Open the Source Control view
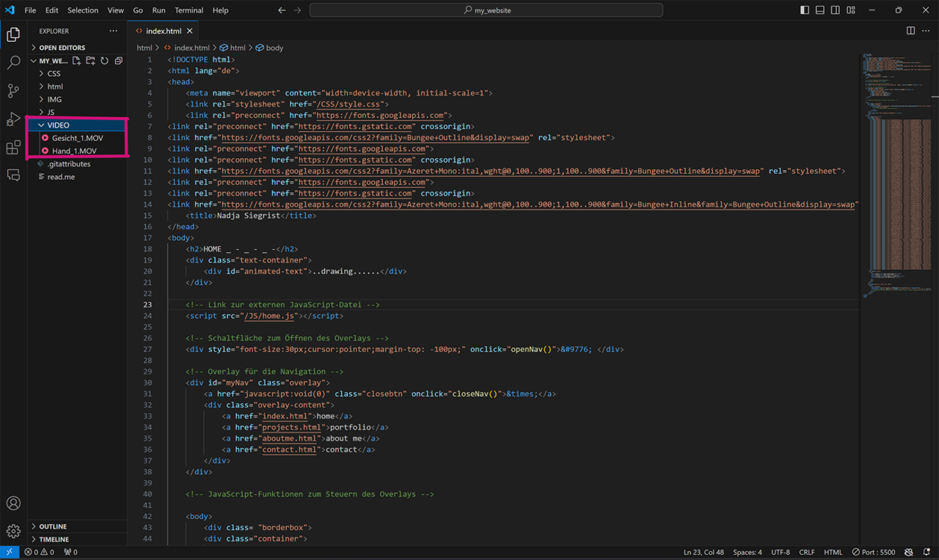The height and width of the screenshot is (560, 939). click(x=13, y=91)
